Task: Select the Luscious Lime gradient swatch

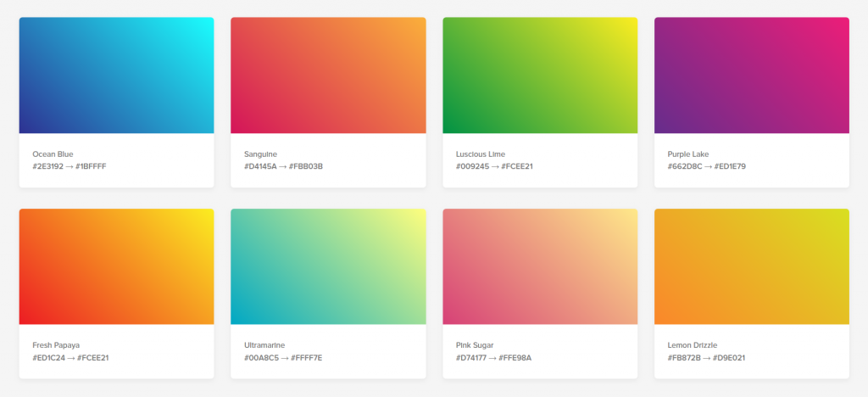Action: click(x=540, y=75)
